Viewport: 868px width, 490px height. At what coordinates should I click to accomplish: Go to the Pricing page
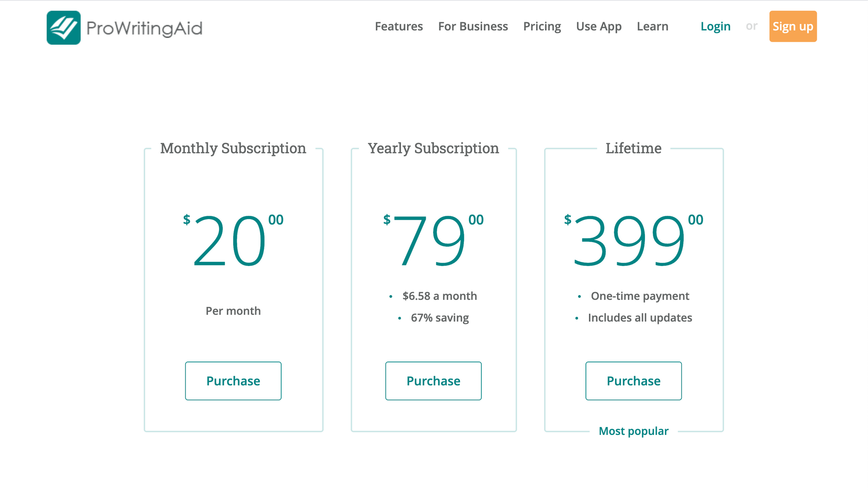[542, 27]
